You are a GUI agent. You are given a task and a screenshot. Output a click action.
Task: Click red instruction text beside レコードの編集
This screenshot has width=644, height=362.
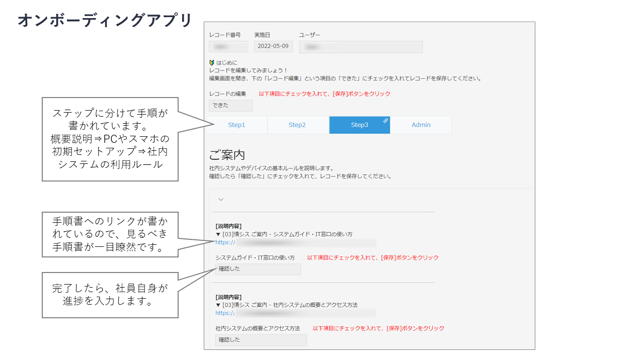pyautogui.click(x=325, y=94)
